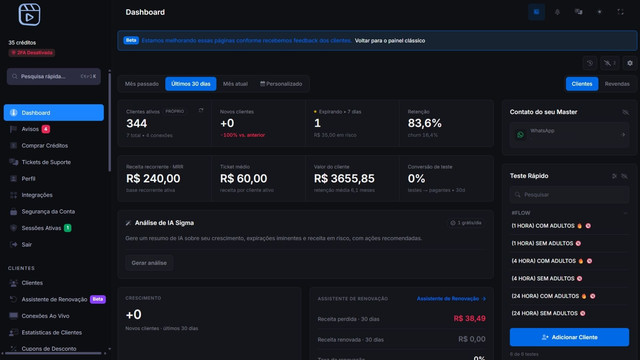This screenshot has width=640, height=360.
Task: Click the PRÓPRIO tag next to Clientes ativos
Action: click(x=175, y=111)
